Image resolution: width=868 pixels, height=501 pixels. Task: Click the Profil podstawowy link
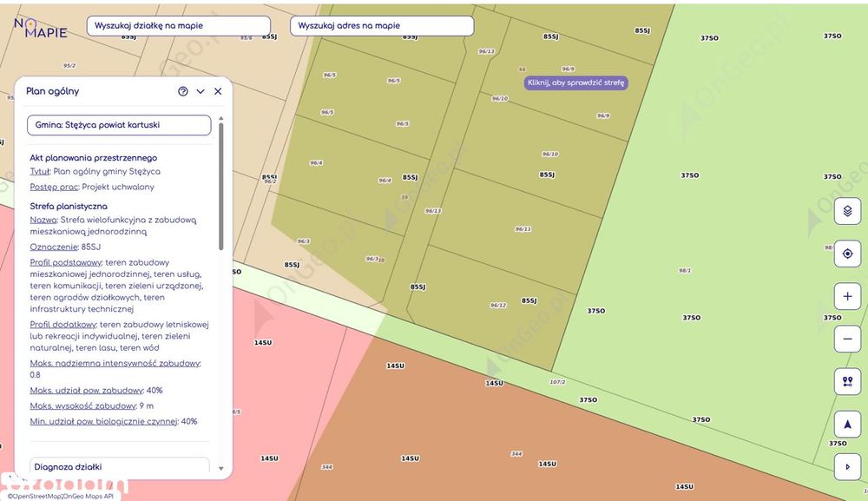pyautogui.click(x=66, y=262)
